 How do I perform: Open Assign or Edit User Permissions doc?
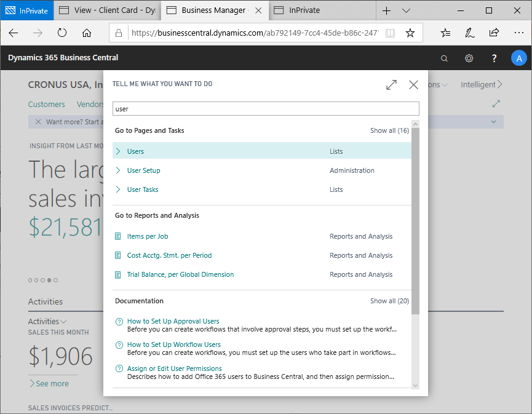pyautogui.click(x=175, y=368)
